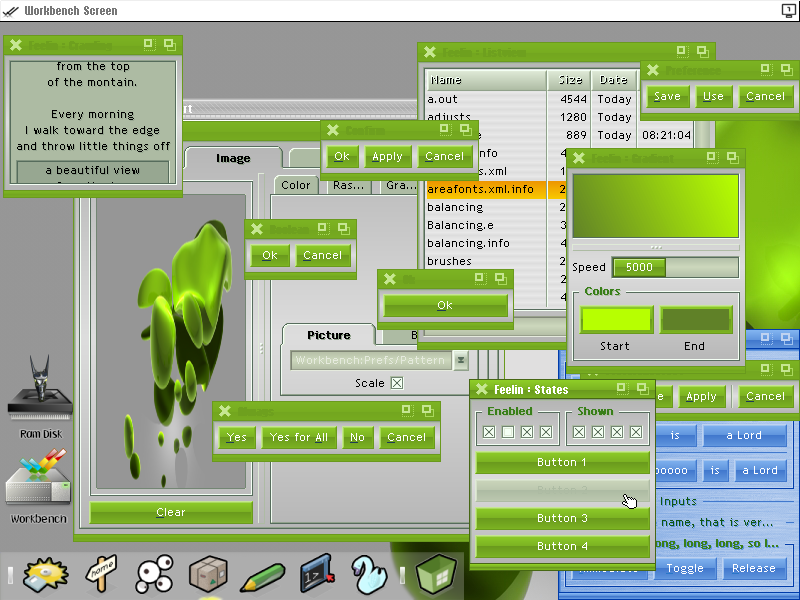Uncheck the first Shown checkbox in States
This screenshot has height=600, width=800.
pos(579,433)
